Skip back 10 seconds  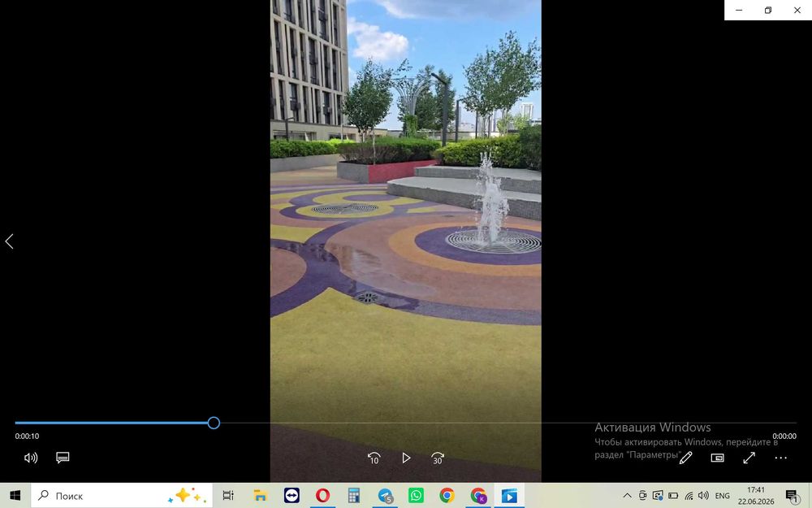[x=374, y=458]
